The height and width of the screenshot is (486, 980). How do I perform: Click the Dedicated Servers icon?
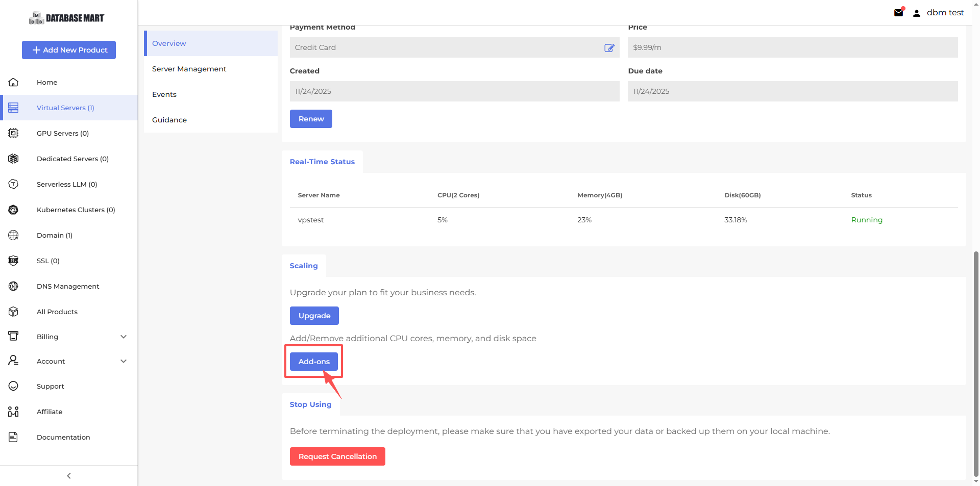pos(13,159)
